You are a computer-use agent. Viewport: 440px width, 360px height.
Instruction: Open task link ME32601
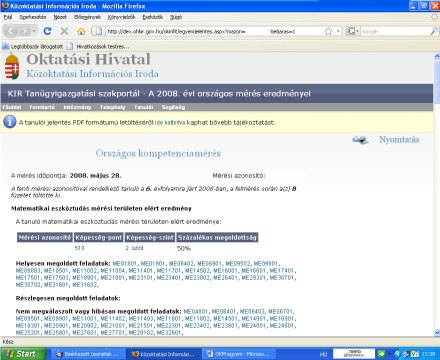pos(169,333)
